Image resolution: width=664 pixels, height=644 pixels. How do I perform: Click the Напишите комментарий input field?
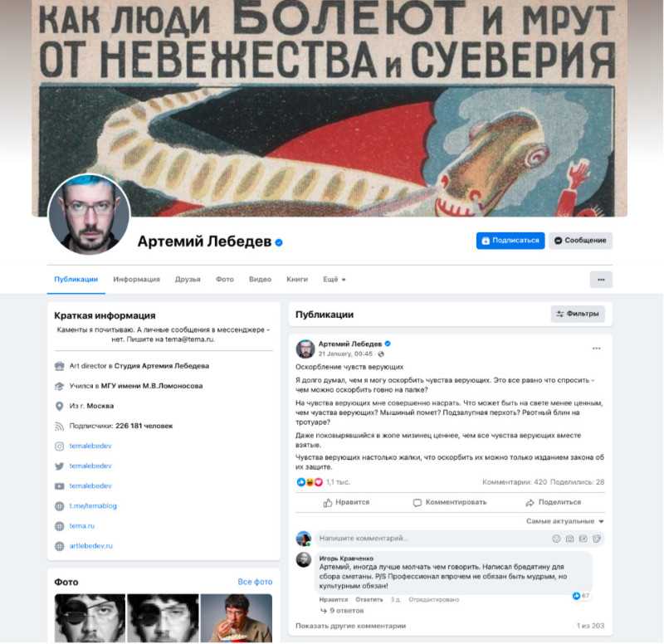432,539
